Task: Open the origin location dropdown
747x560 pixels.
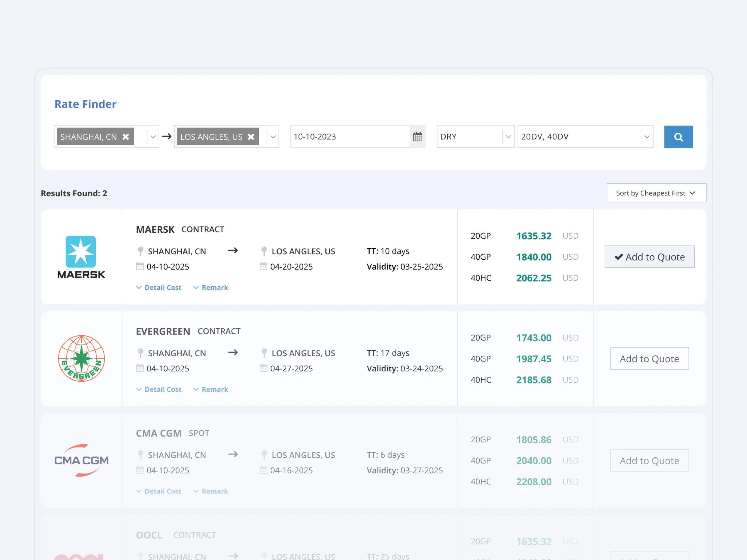Action: coord(153,137)
